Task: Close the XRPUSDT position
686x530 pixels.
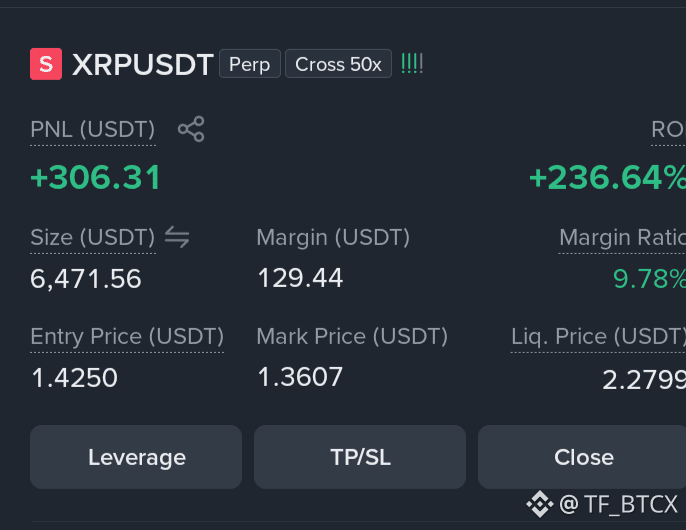Action: [582, 457]
